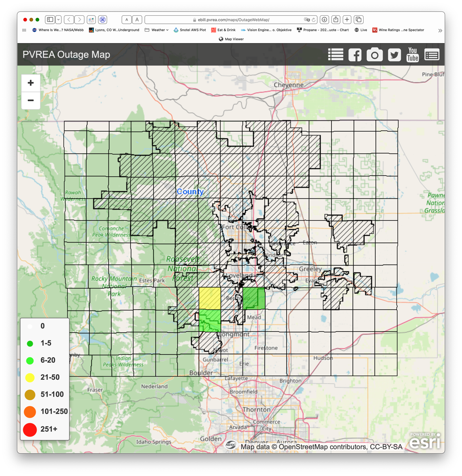Image resolution: width=462 pixels, height=476 pixels.
Task: Expand the sidebar dropdown arrow in Safari
Action: [58, 19]
